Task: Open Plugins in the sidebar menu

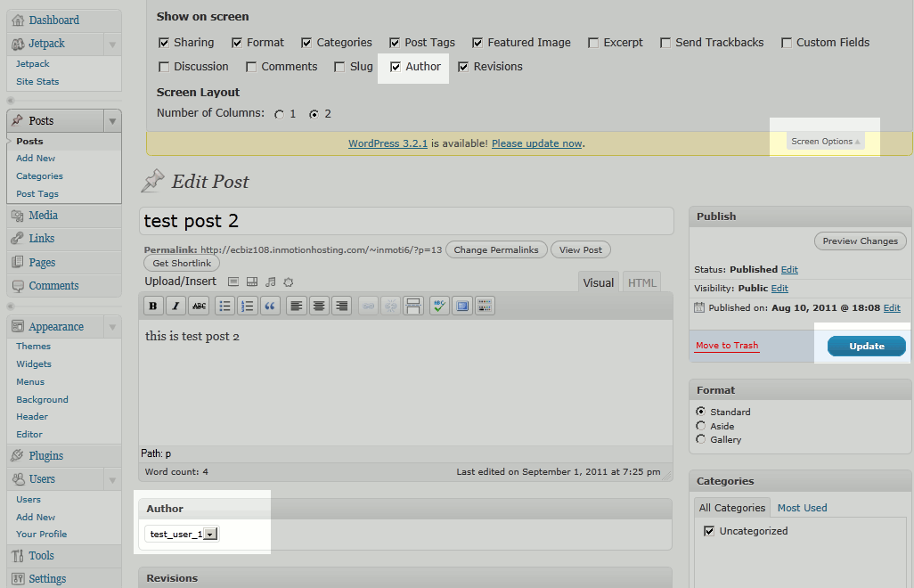Action: (x=45, y=456)
